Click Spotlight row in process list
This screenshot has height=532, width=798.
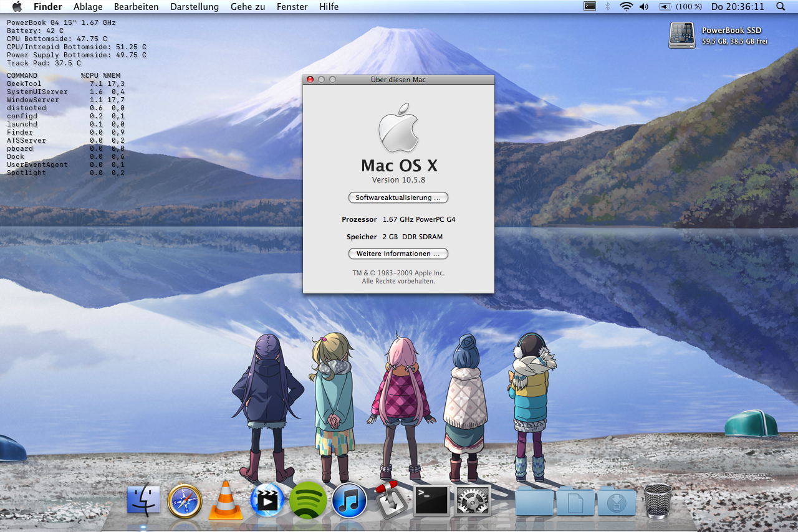65,173
